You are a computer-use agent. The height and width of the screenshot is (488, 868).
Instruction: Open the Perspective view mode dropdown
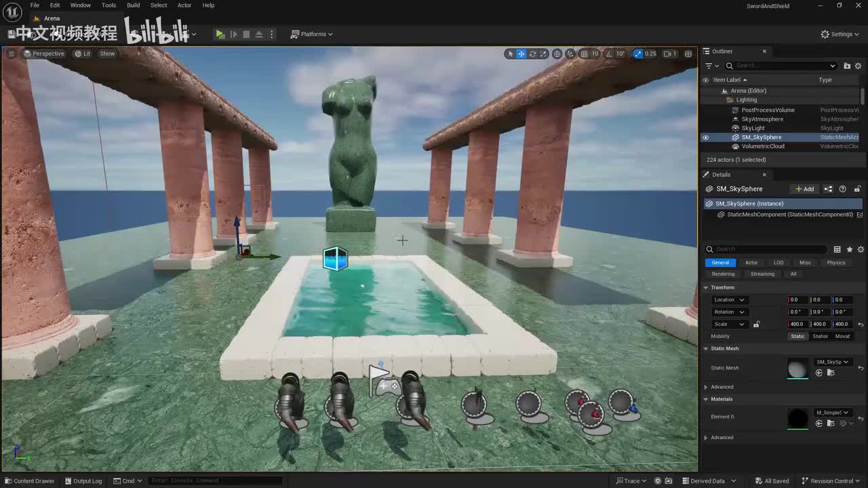coord(43,54)
